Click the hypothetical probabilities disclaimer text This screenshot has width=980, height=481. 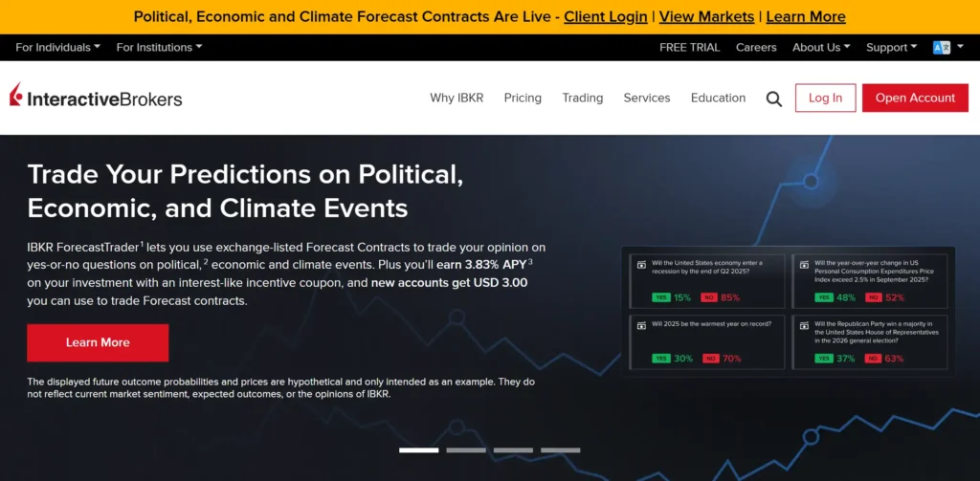(x=280, y=388)
